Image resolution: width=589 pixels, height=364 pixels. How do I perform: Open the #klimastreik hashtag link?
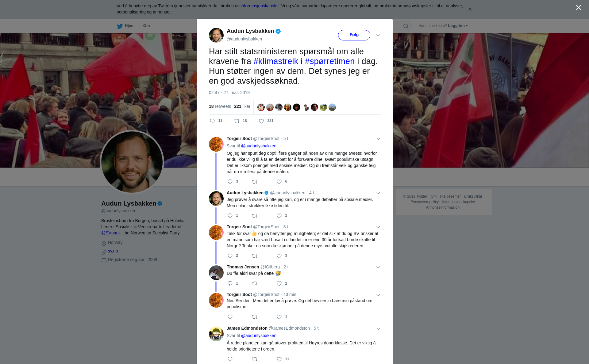(276, 61)
